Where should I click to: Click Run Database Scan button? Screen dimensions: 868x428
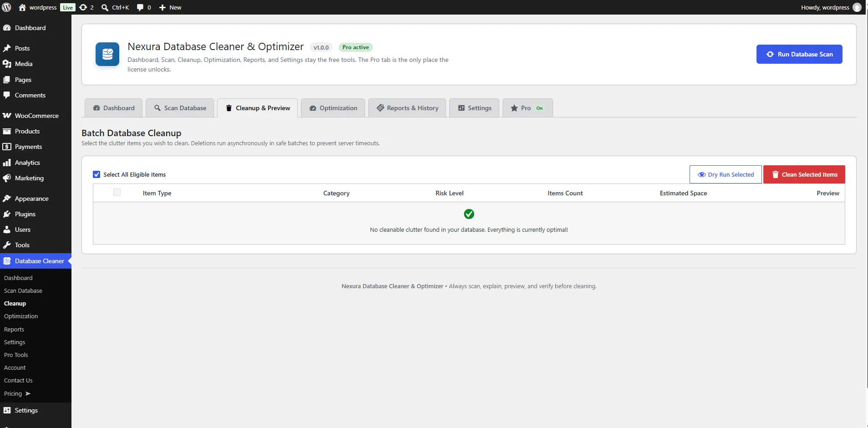[799, 54]
